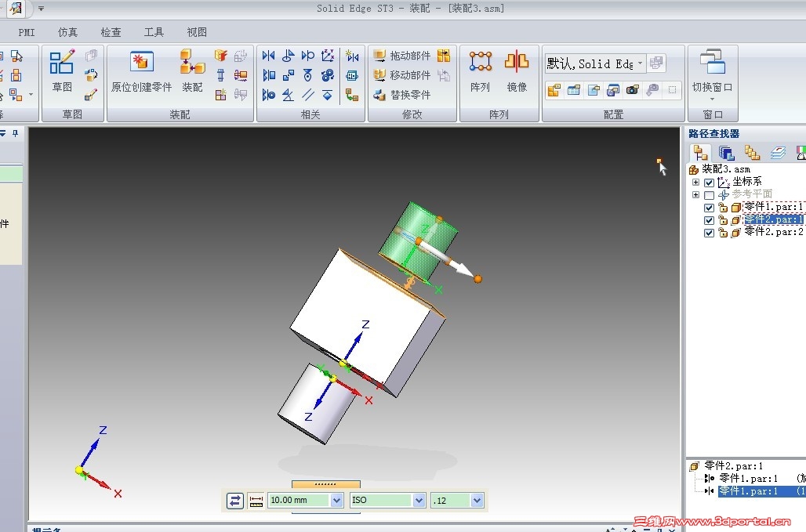Open the Quick Access Toolbar customize arrow

41,8
